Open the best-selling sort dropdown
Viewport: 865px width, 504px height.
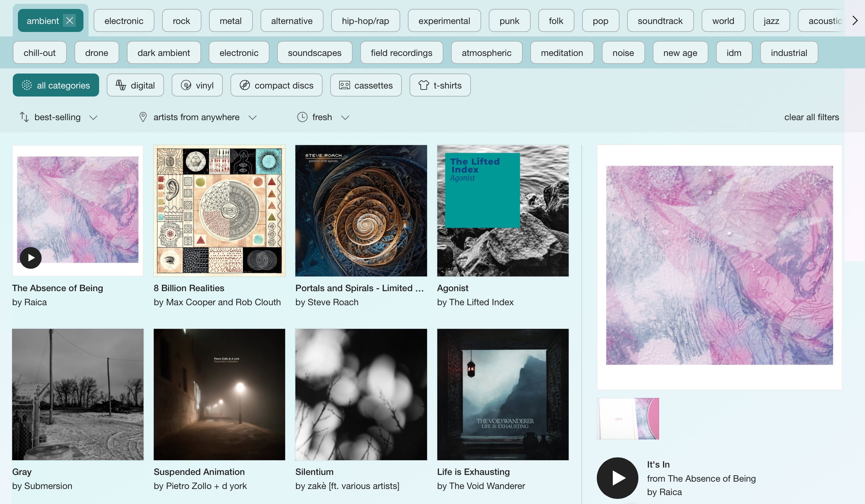point(58,117)
